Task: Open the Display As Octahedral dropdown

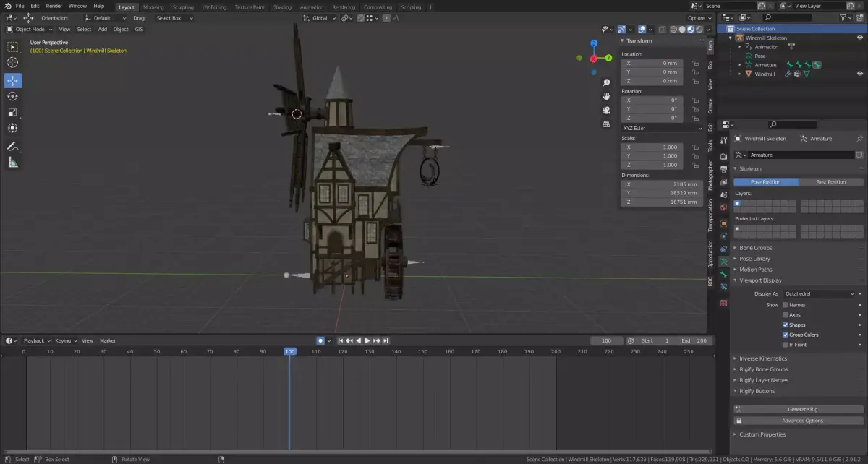Action: click(818, 294)
